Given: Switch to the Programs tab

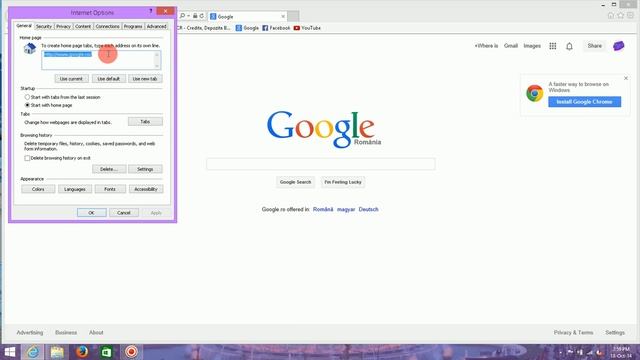Looking at the screenshot, I should pos(133,26).
